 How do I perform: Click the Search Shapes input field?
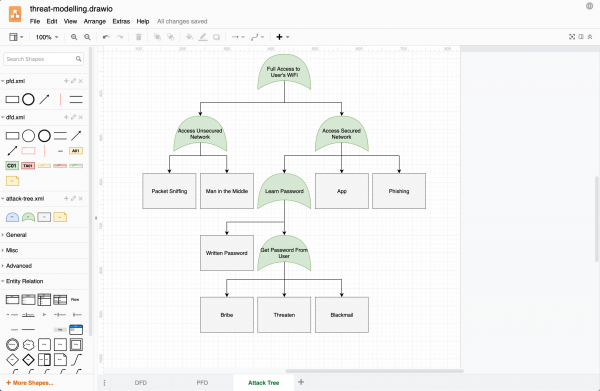pyautogui.click(x=43, y=59)
